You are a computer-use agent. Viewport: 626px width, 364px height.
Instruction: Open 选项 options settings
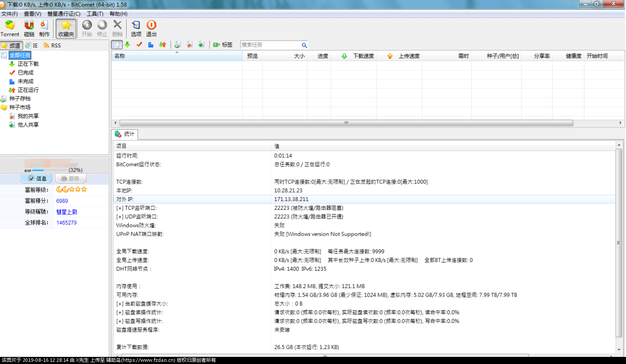(136, 28)
